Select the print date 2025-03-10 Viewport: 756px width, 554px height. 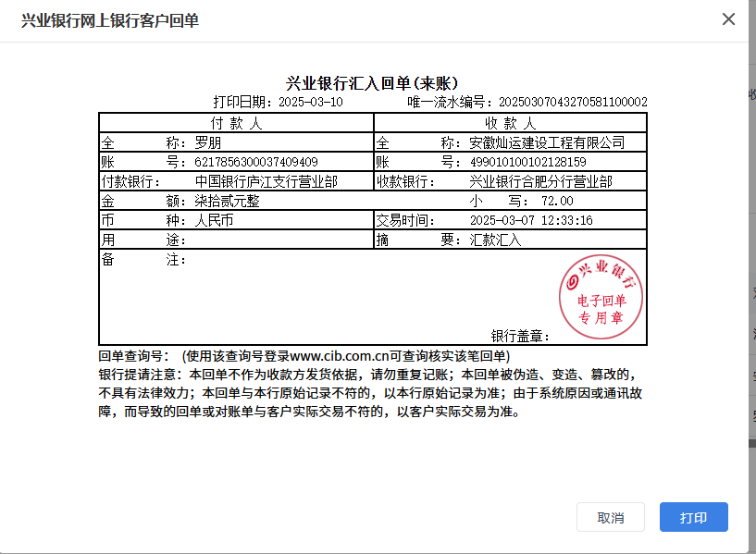[310, 103]
